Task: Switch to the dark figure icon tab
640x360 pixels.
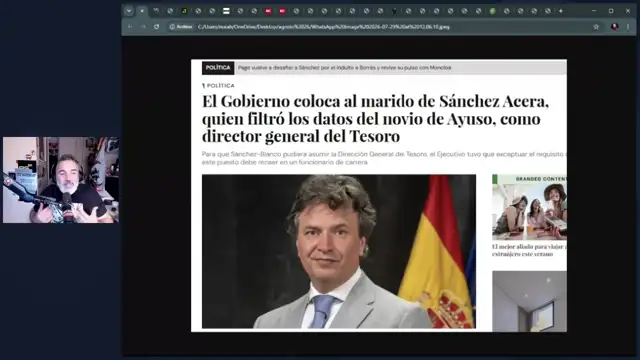Action: [394, 11]
